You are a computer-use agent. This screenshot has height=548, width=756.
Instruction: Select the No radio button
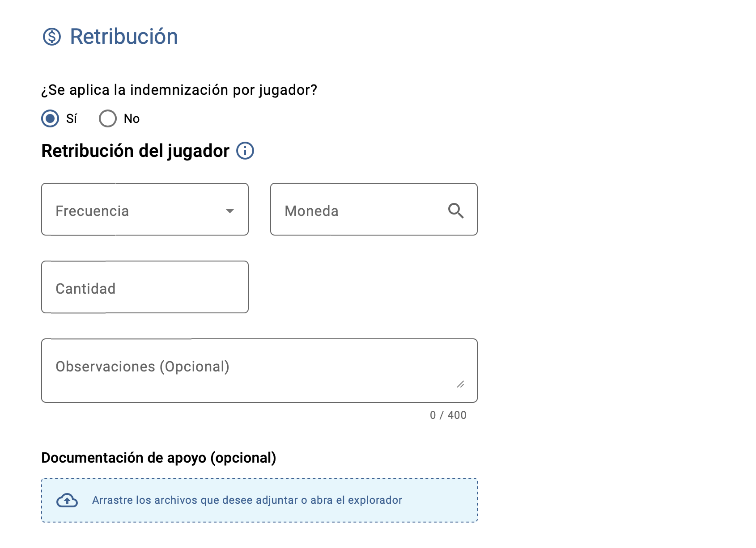tap(108, 118)
